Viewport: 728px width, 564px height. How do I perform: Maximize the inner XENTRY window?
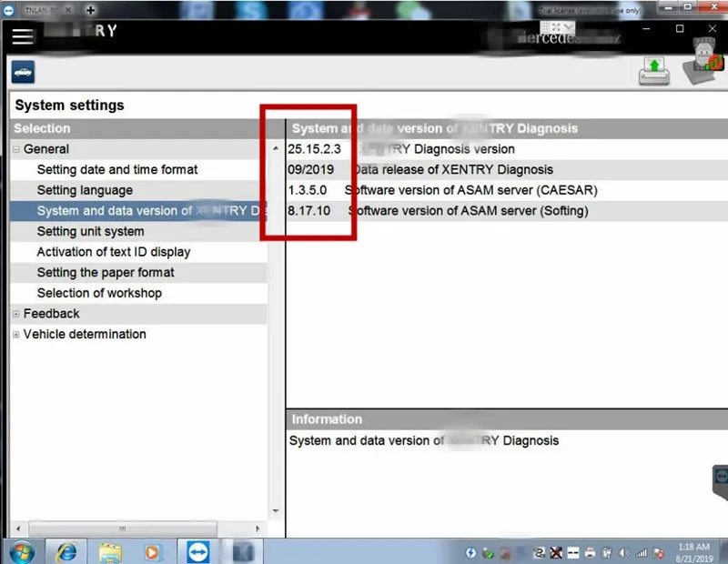click(680, 29)
